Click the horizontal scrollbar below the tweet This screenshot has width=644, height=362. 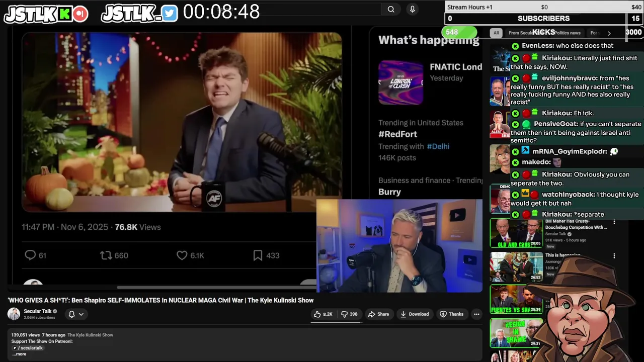216,288
